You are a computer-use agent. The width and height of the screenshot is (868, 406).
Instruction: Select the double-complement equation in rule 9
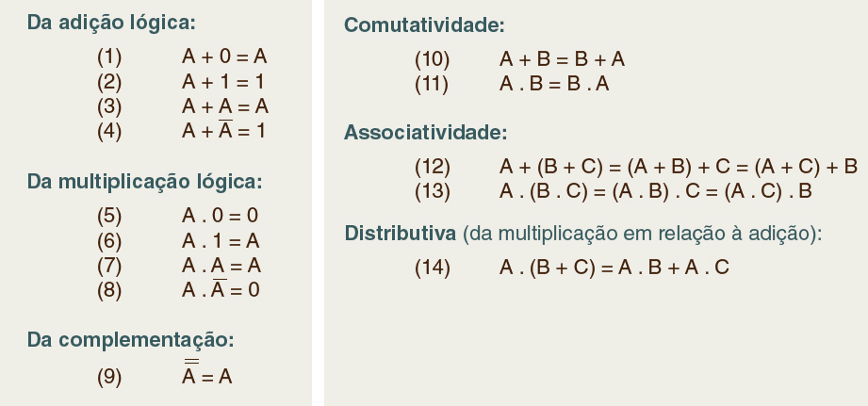pyautogui.click(x=206, y=377)
